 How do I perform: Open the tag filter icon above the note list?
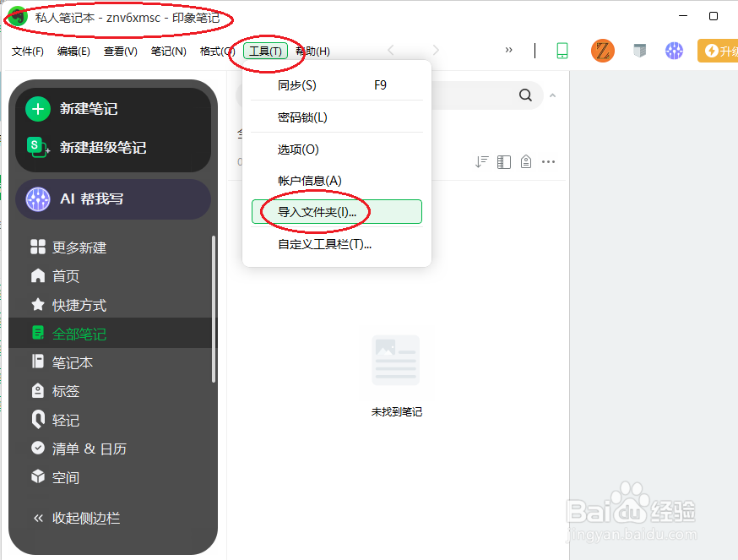(x=525, y=161)
